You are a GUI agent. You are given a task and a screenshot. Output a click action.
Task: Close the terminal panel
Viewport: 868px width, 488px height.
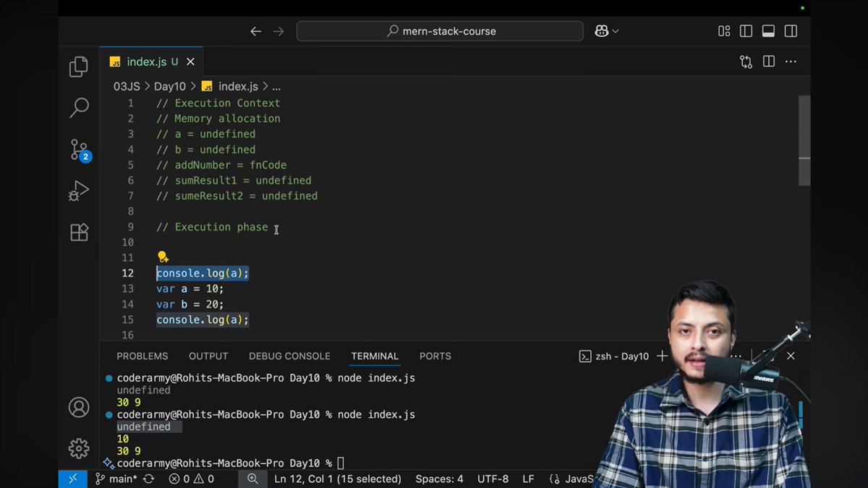[x=791, y=356]
